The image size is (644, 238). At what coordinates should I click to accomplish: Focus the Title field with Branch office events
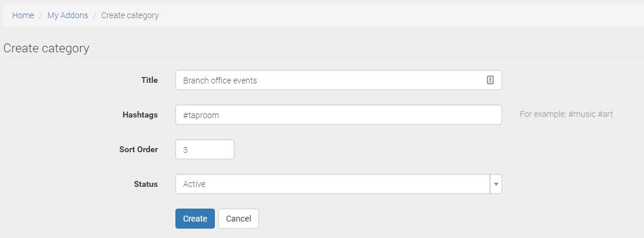(x=330, y=80)
